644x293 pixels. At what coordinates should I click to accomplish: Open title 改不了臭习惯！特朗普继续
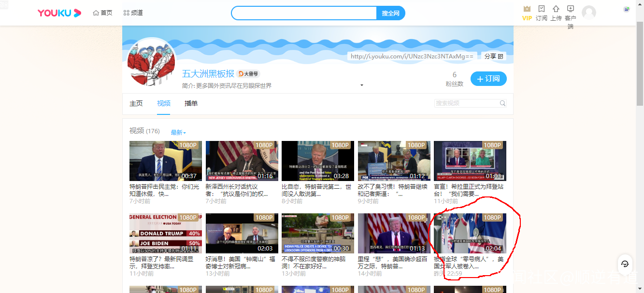coord(393,190)
